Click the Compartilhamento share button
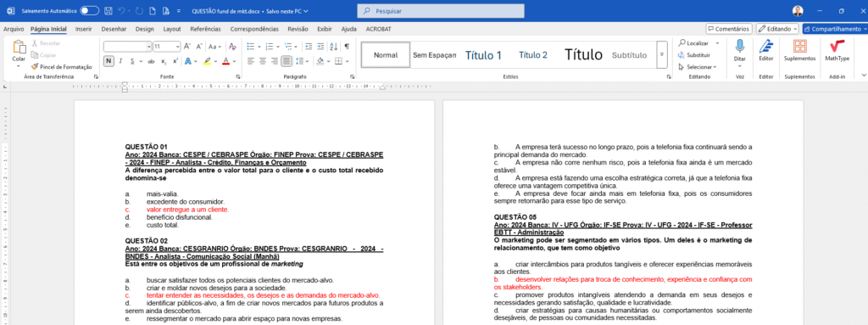Screen dimensions: 868x325 pos(834,28)
